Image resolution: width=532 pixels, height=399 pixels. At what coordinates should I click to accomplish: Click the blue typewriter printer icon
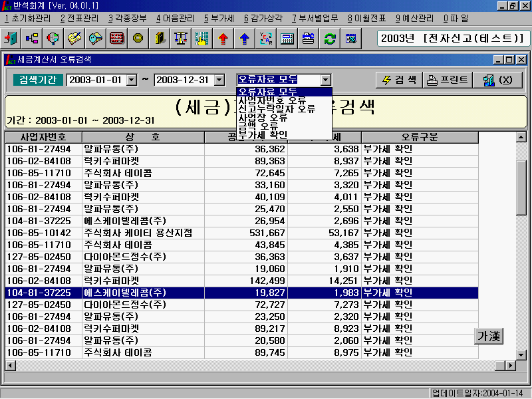click(308, 39)
